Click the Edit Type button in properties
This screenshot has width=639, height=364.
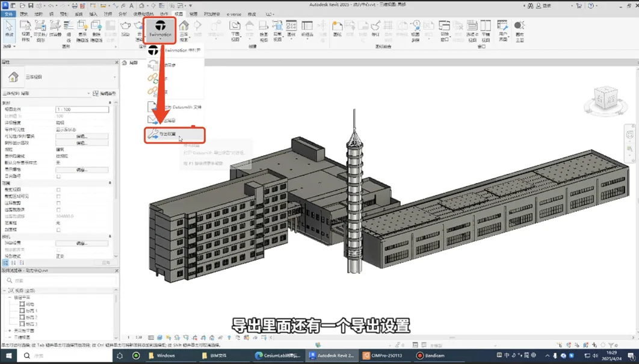pyautogui.click(x=104, y=94)
